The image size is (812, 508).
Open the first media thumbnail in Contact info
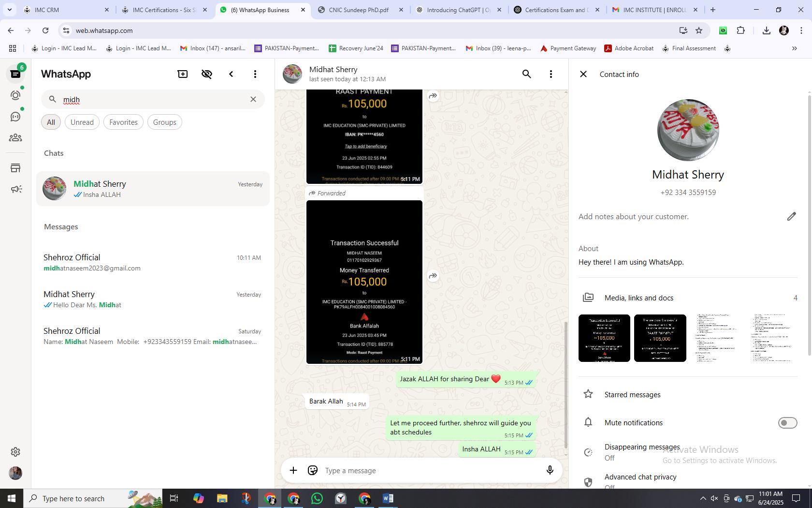coord(604,338)
